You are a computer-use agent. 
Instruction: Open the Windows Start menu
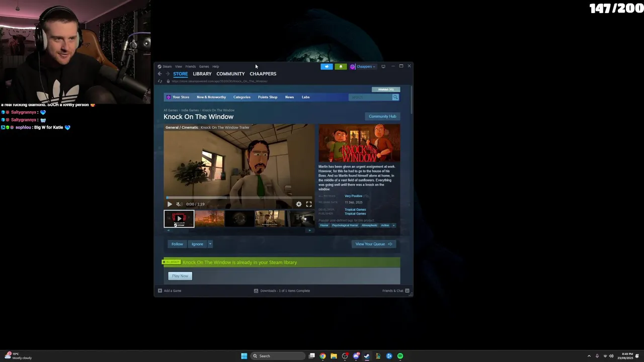[244, 356]
